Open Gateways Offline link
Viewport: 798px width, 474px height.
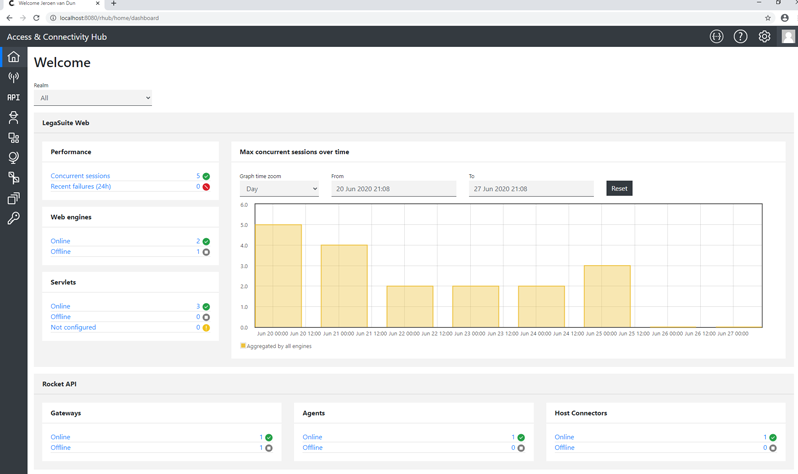(x=61, y=448)
